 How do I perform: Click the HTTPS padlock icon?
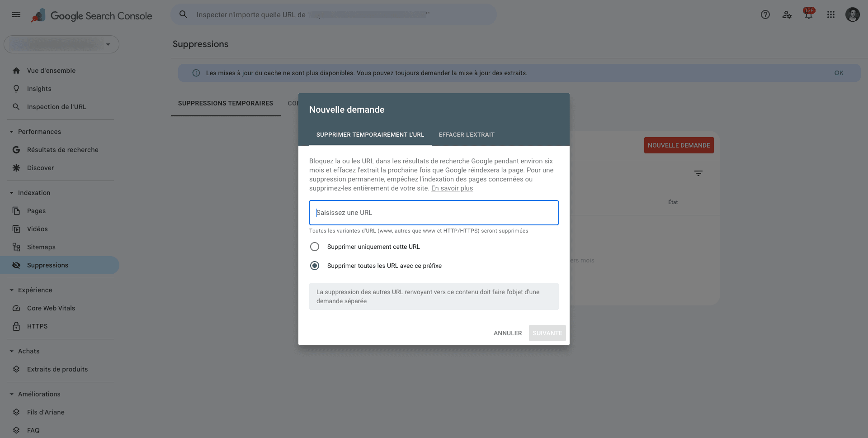coord(16,326)
